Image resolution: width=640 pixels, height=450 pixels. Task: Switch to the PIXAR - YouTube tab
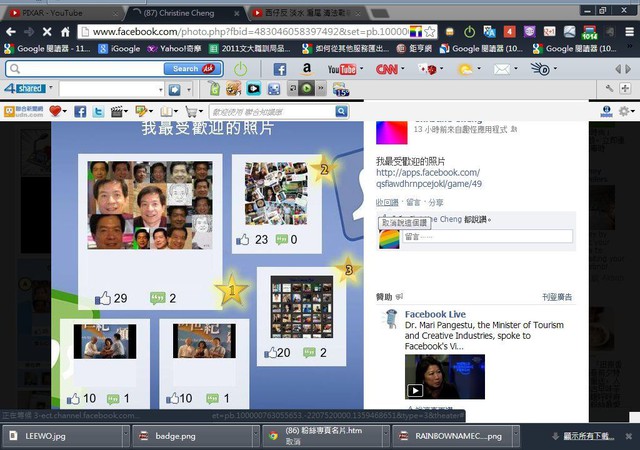click(50, 10)
